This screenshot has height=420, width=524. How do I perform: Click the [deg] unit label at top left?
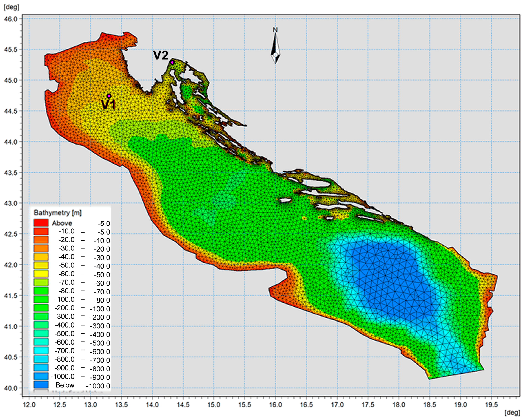[x=11, y=7]
